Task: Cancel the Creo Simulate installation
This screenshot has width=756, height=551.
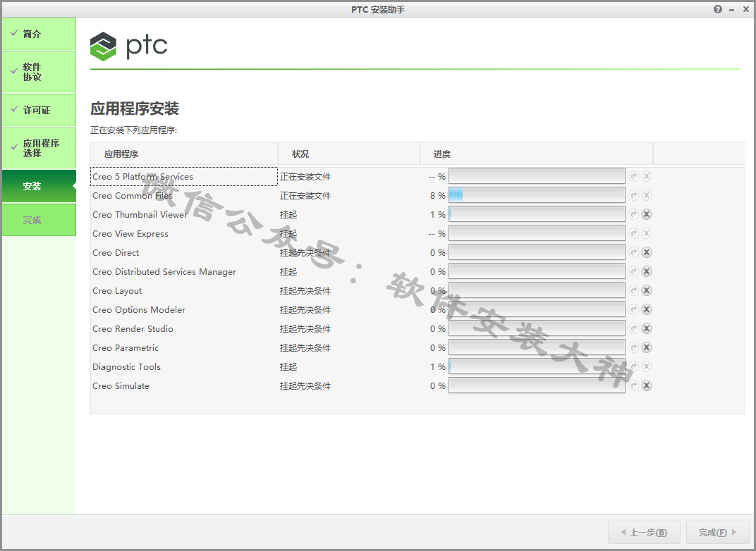Action: [647, 385]
